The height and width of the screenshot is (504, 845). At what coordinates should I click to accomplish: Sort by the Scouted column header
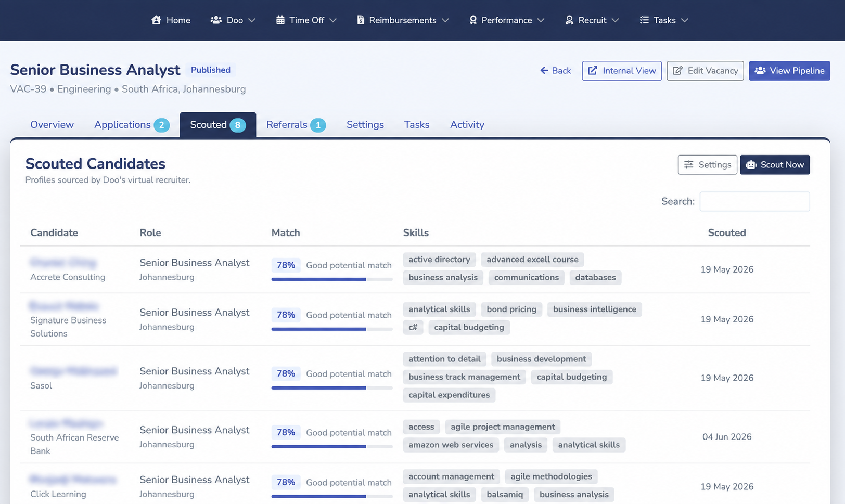(727, 233)
